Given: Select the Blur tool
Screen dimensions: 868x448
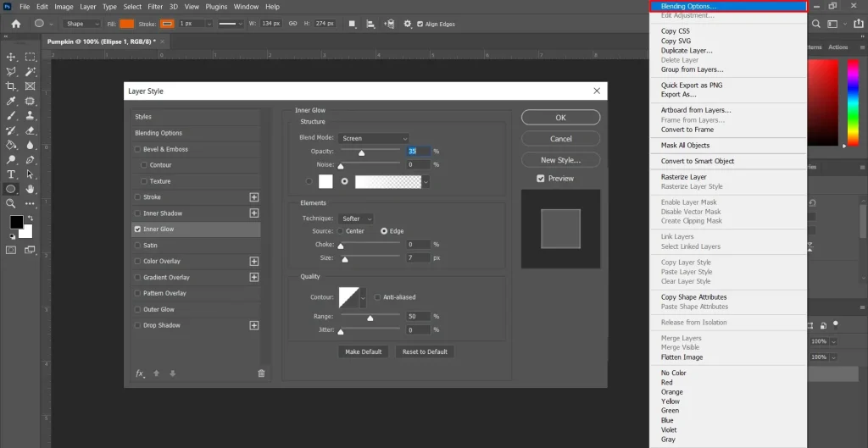Looking at the screenshot, I should [30, 145].
